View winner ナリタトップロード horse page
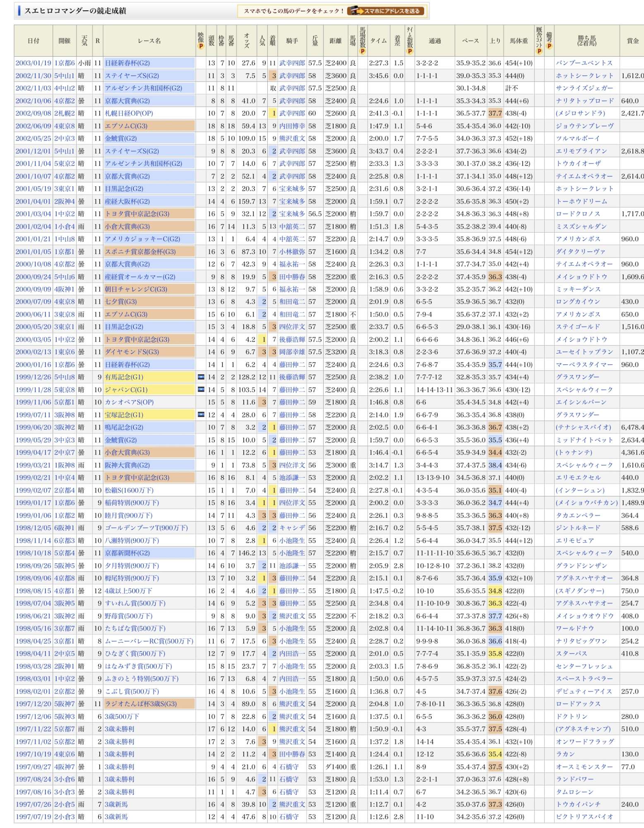 point(585,101)
